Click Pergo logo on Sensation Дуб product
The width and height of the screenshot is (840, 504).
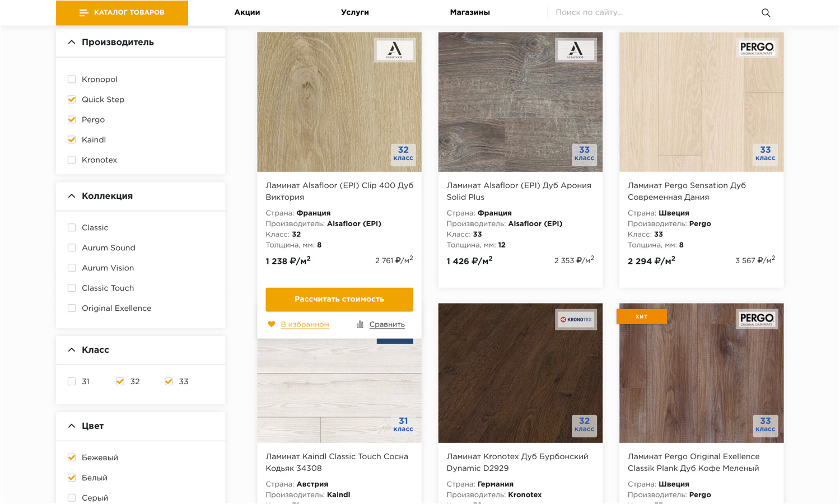pyautogui.click(x=757, y=48)
